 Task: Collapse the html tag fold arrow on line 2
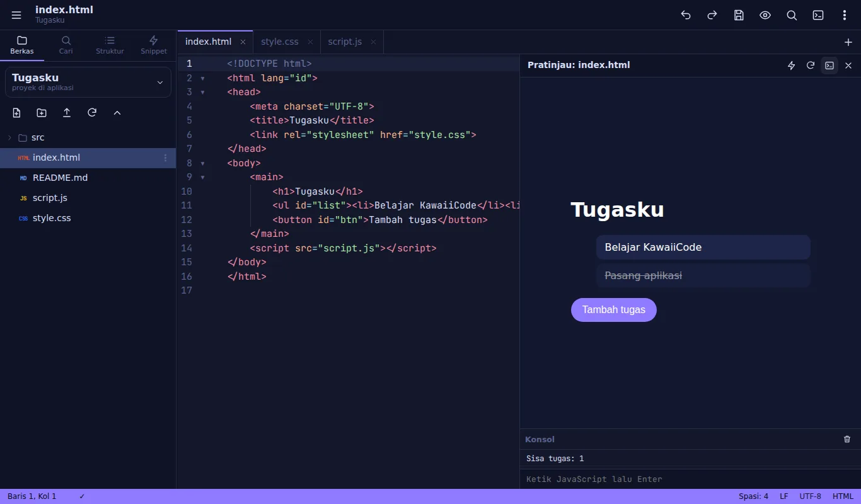coord(203,78)
